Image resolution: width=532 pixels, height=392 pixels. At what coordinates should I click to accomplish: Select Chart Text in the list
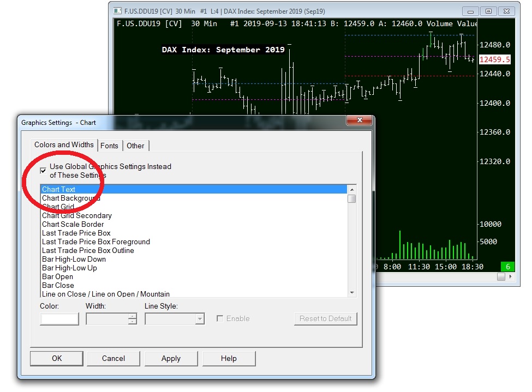coord(194,189)
